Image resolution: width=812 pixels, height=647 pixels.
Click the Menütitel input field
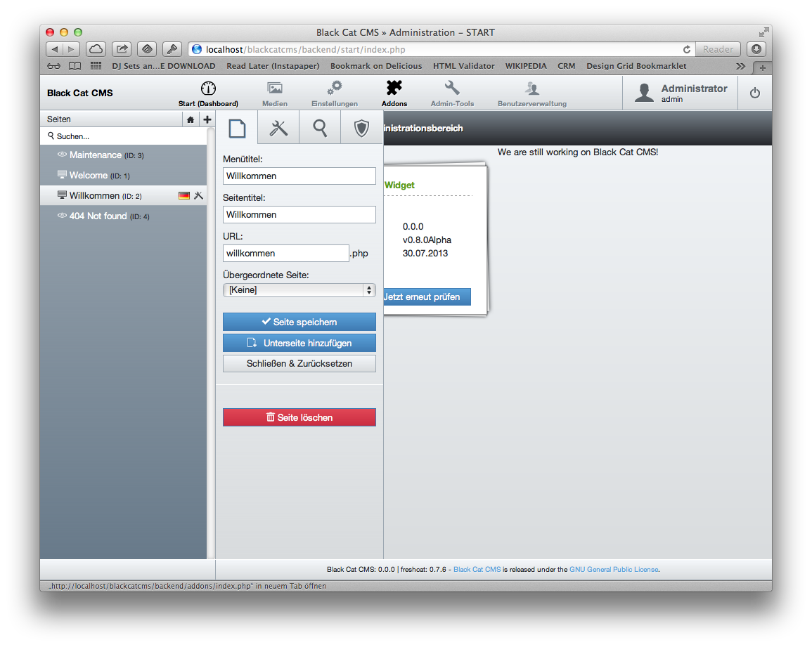299,176
